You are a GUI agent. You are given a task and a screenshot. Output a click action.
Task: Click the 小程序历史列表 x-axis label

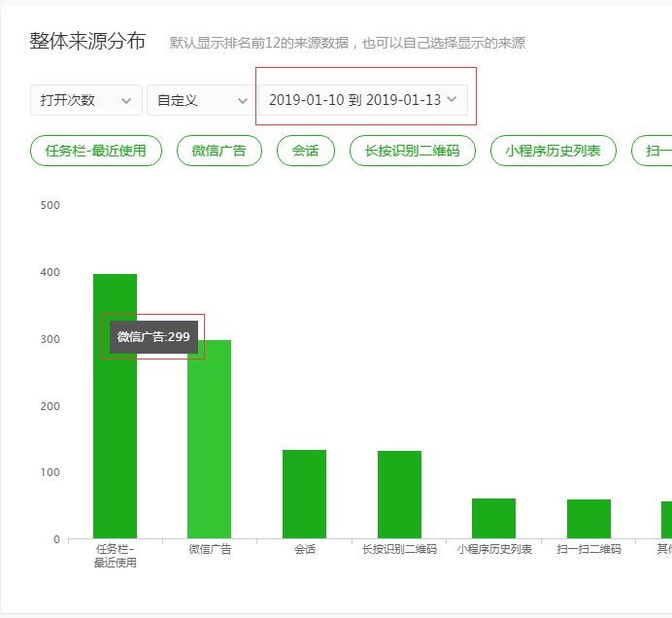tap(494, 549)
